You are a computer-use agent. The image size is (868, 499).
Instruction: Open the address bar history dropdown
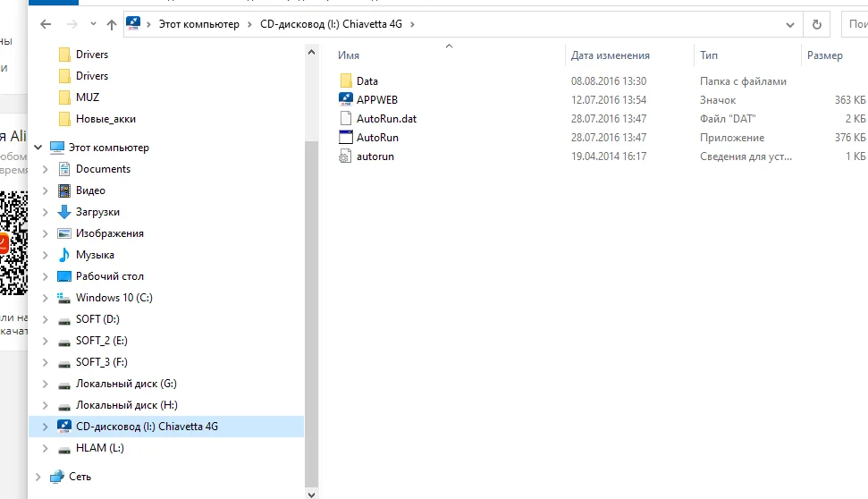pyautogui.click(x=790, y=24)
